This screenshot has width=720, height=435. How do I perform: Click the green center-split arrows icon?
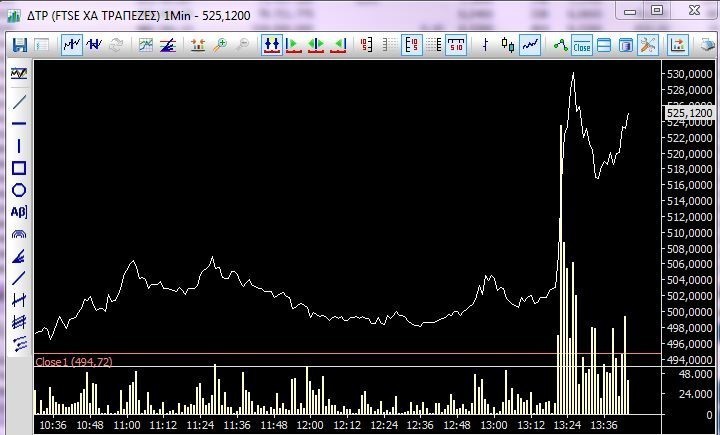point(316,45)
